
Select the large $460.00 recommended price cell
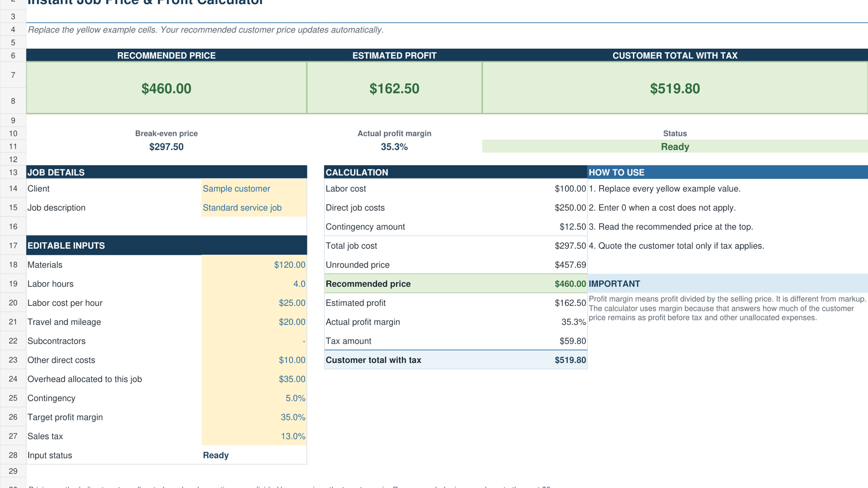(x=166, y=88)
